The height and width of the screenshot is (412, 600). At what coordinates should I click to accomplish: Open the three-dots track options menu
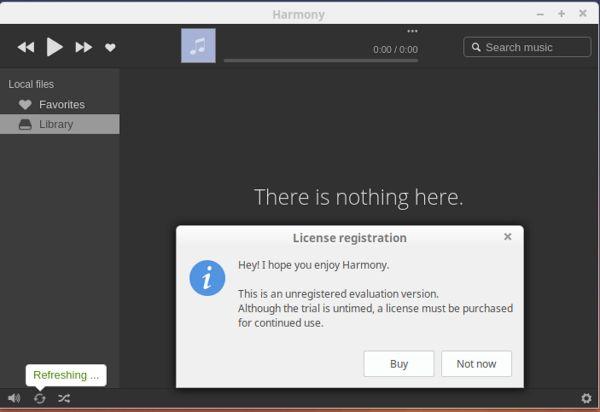pyautogui.click(x=412, y=31)
